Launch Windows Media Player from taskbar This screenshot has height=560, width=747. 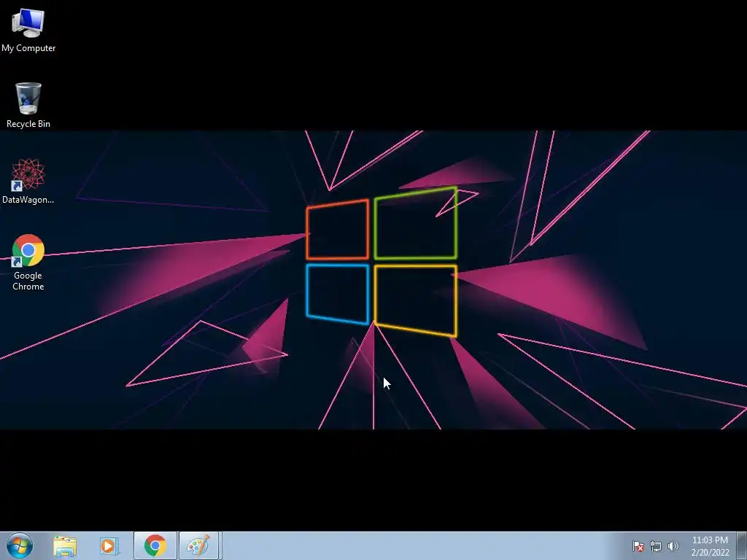click(x=109, y=545)
